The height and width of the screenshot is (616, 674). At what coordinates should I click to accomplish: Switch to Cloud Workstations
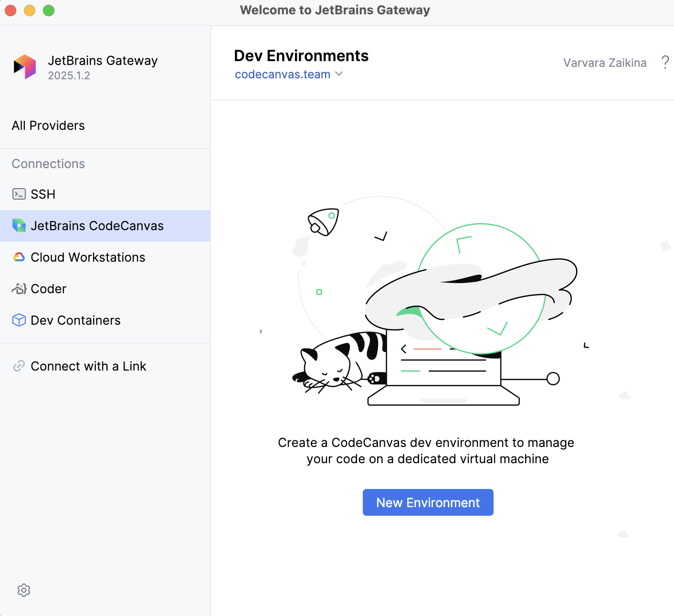point(105,257)
